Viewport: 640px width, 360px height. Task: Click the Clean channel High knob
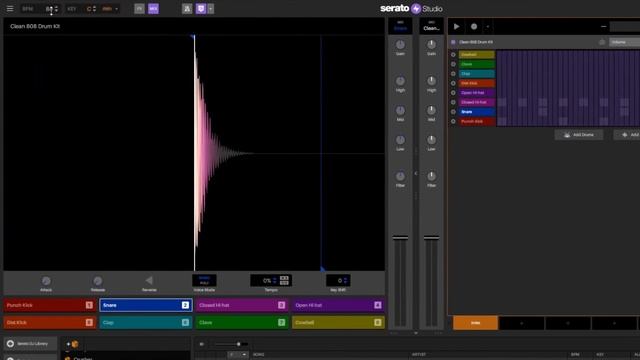click(x=431, y=81)
